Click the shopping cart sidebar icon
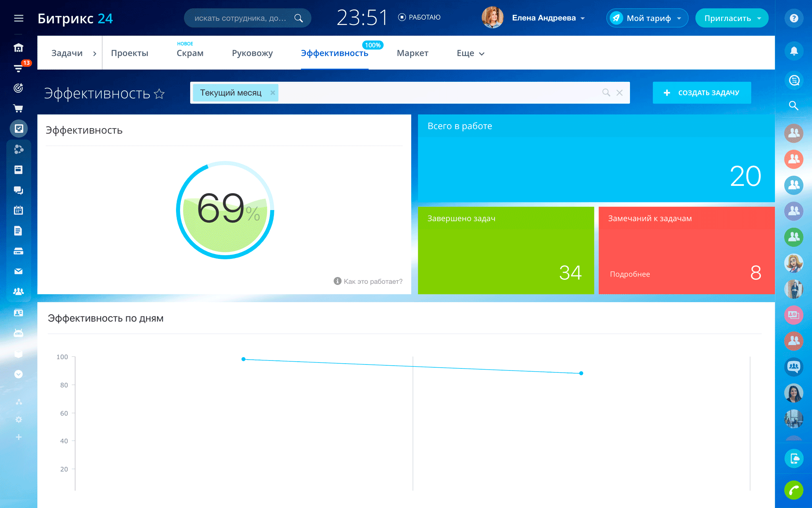Viewport: 812px width, 508px height. point(19,108)
